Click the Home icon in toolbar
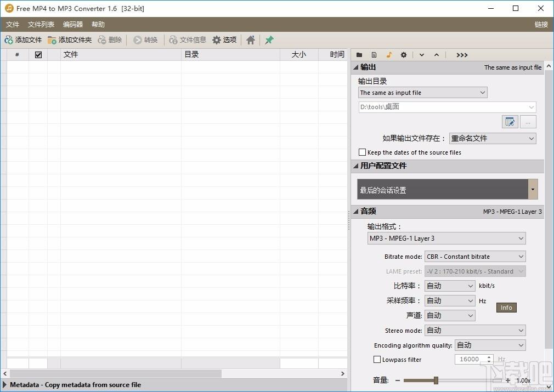This screenshot has width=554, height=392. 251,40
